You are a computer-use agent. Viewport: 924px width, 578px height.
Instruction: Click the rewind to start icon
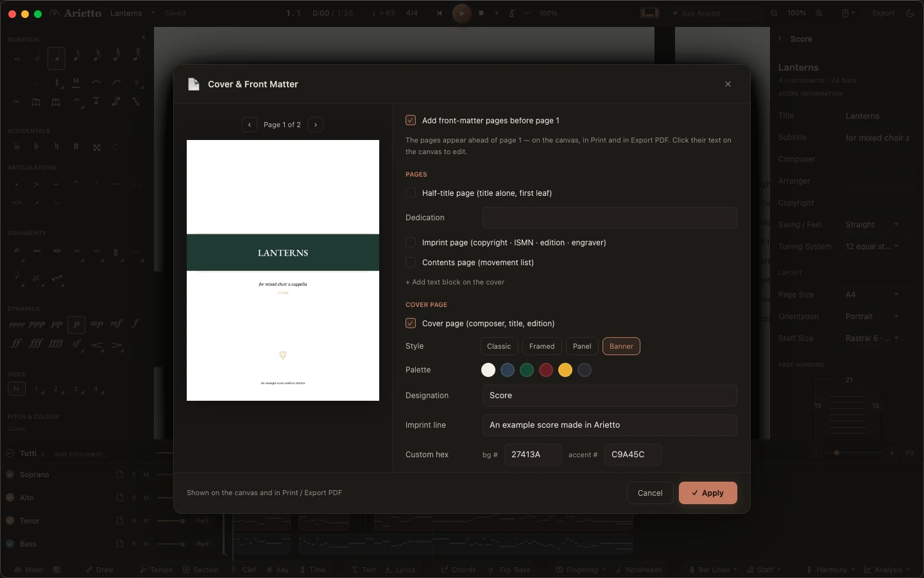[x=440, y=13]
